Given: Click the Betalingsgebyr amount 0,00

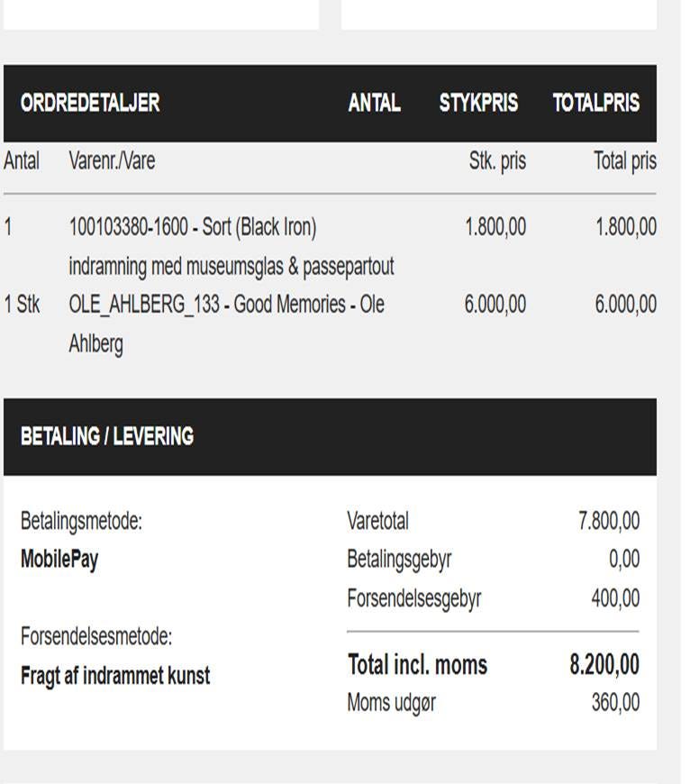Looking at the screenshot, I should 624,559.
